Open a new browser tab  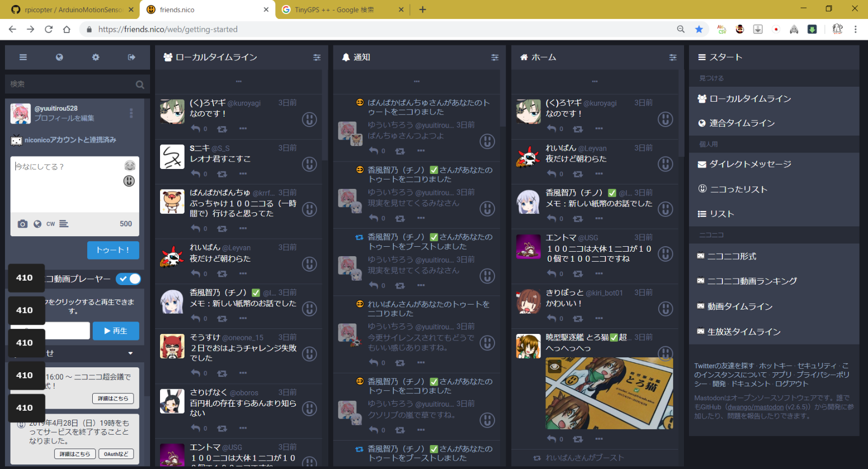(423, 9)
